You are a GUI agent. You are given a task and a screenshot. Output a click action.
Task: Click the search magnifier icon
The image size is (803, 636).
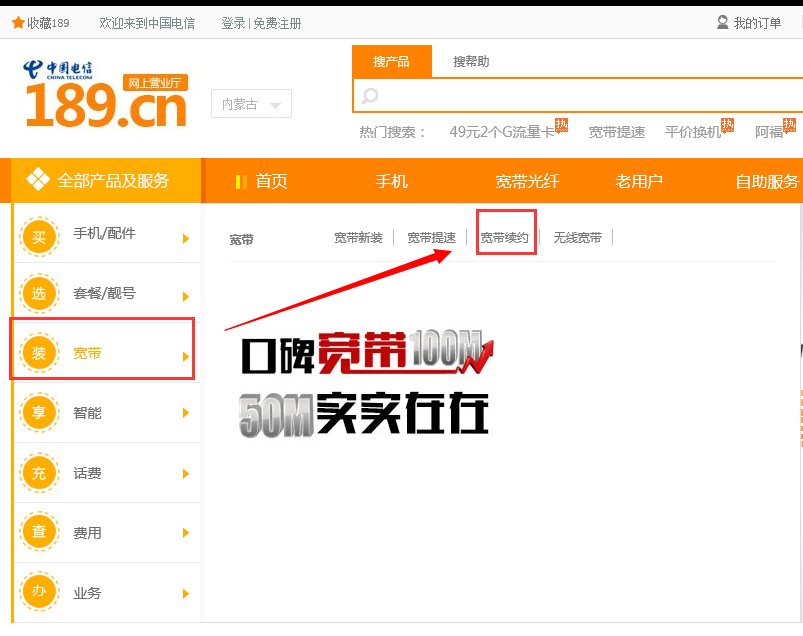(x=370, y=97)
